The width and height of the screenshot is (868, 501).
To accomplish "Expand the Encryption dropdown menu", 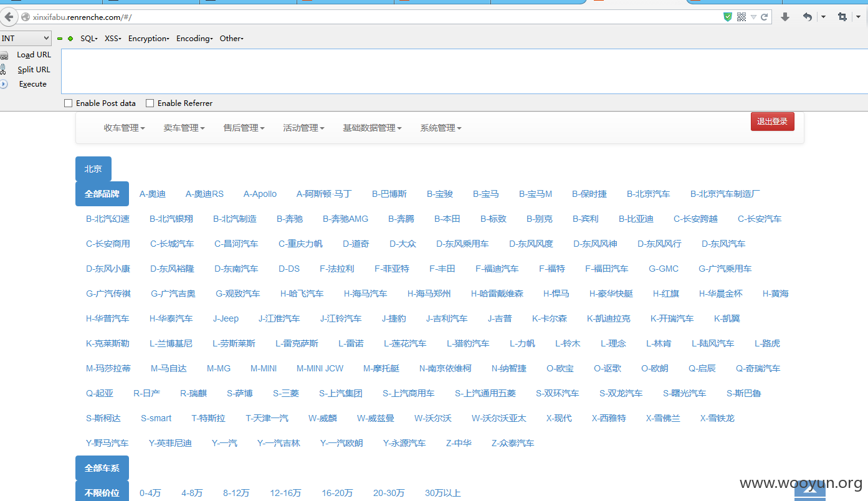I will 149,39.
